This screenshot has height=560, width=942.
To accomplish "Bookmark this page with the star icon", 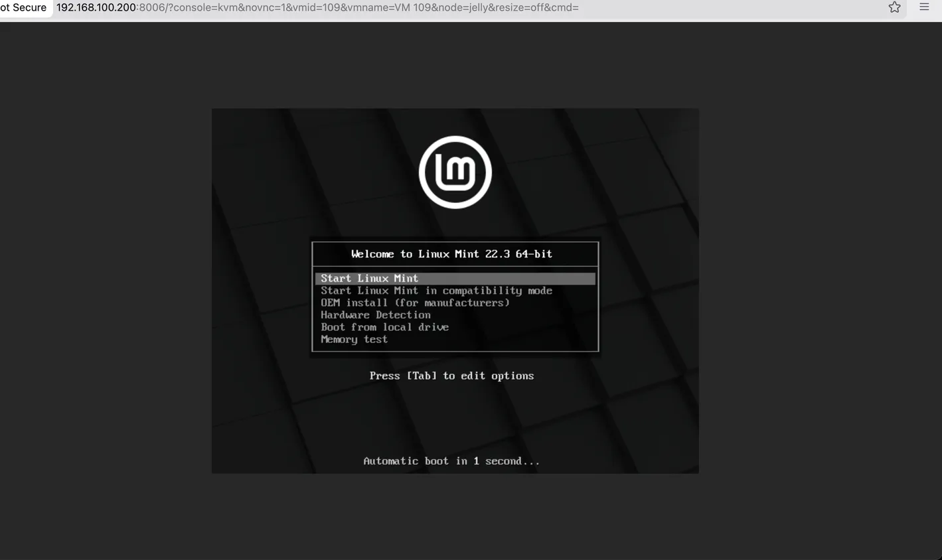I will click(x=894, y=7).
